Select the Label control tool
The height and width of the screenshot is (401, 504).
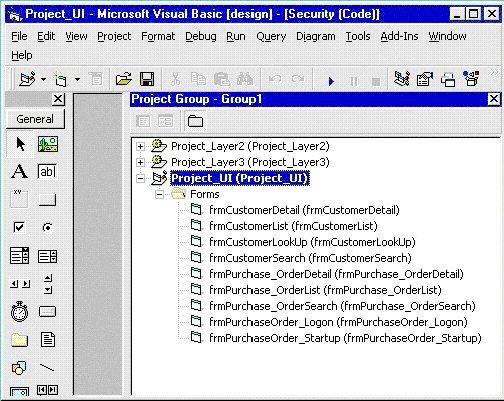tap(20, 171)
